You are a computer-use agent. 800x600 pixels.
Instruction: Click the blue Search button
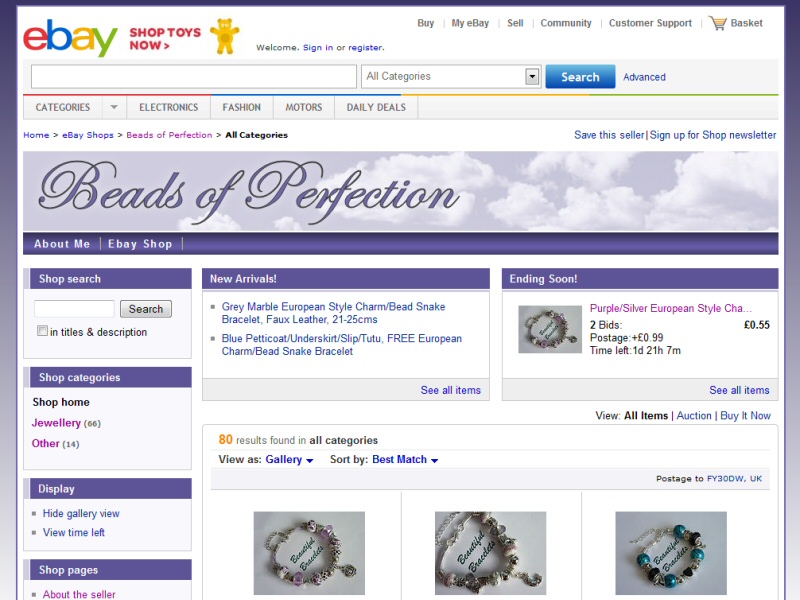click(x=580, y=77)
